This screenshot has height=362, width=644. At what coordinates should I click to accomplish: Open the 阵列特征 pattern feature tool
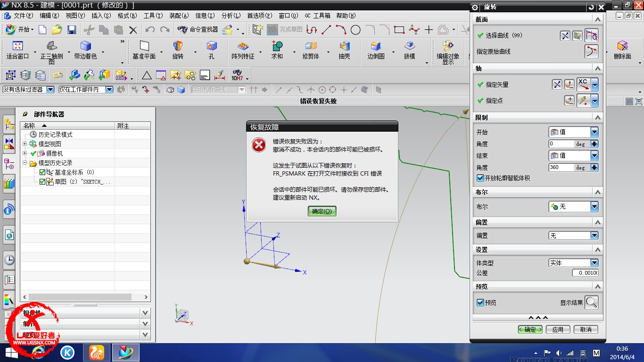tap(243, 46)
